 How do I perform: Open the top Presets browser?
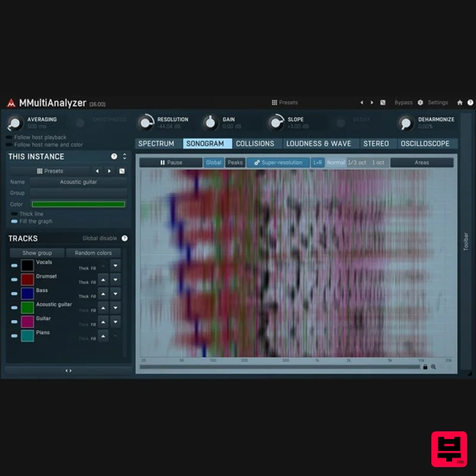284,102
